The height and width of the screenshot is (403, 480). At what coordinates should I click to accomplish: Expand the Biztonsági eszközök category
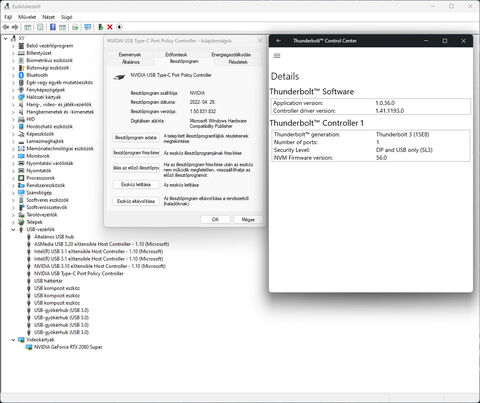13,68
